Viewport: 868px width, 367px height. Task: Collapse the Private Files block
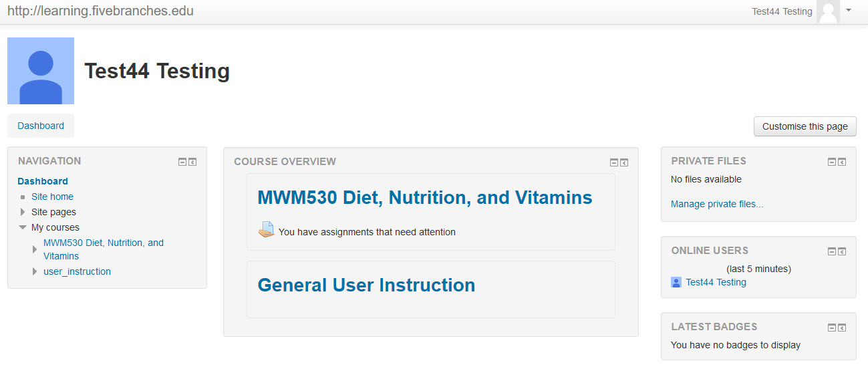pos(832,162)
